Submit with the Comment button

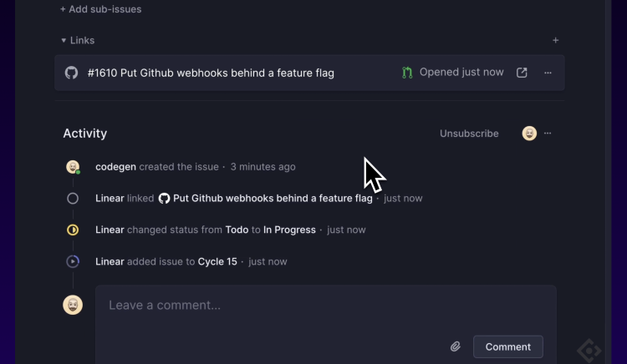click(507, 346)
